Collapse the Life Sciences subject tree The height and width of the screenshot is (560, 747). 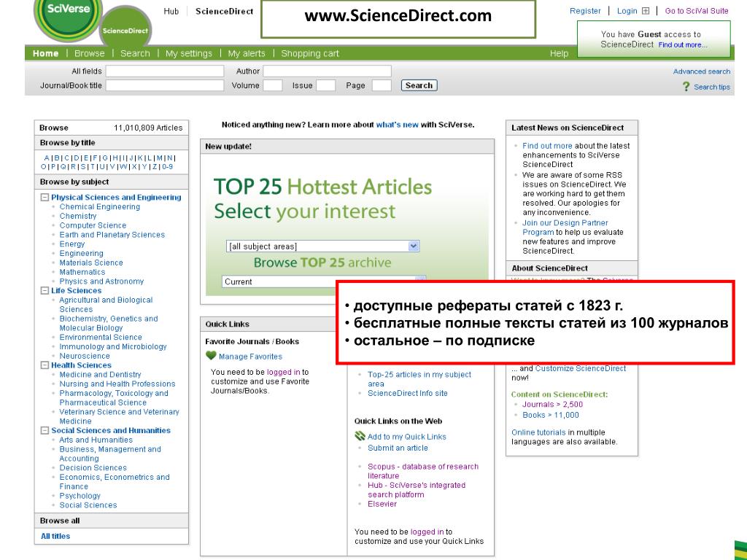tap(44, 290)
